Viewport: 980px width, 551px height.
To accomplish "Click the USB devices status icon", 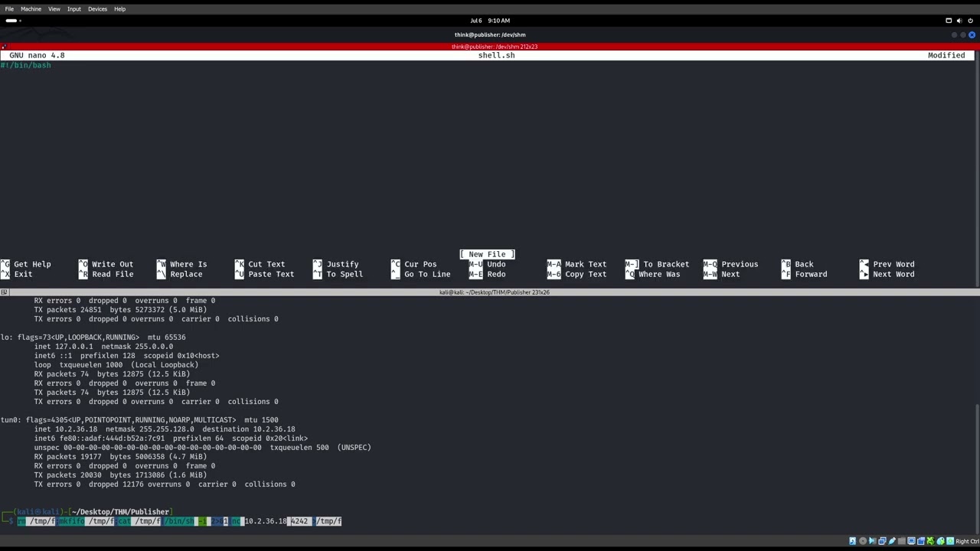I will (x=892, y=541).
